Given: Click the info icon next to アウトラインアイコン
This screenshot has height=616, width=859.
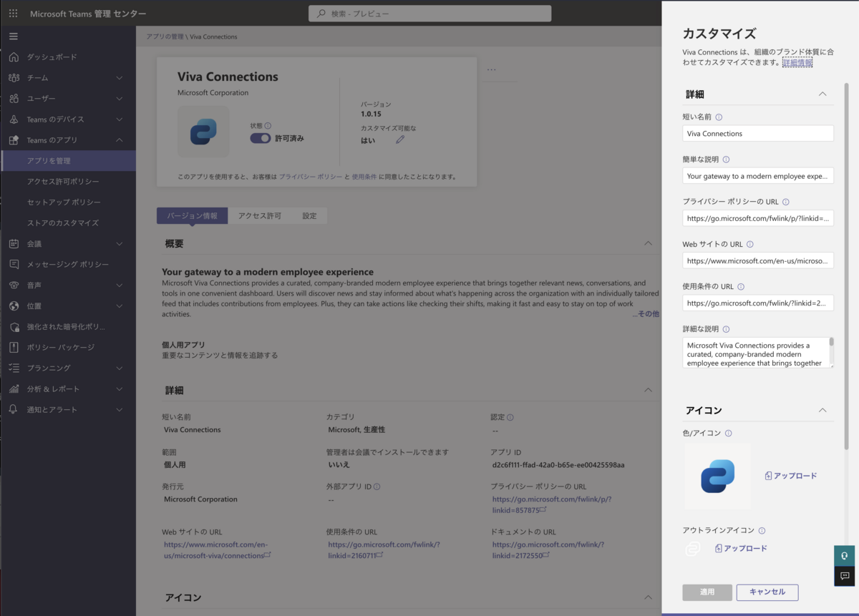Looking at the screenshot, I should [x=762, y=531].
